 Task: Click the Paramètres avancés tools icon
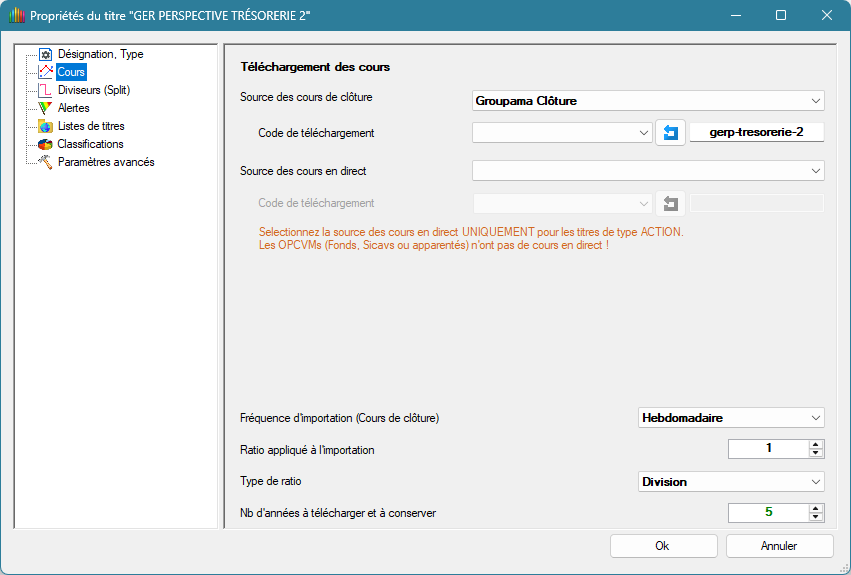(x=45, y=162)
